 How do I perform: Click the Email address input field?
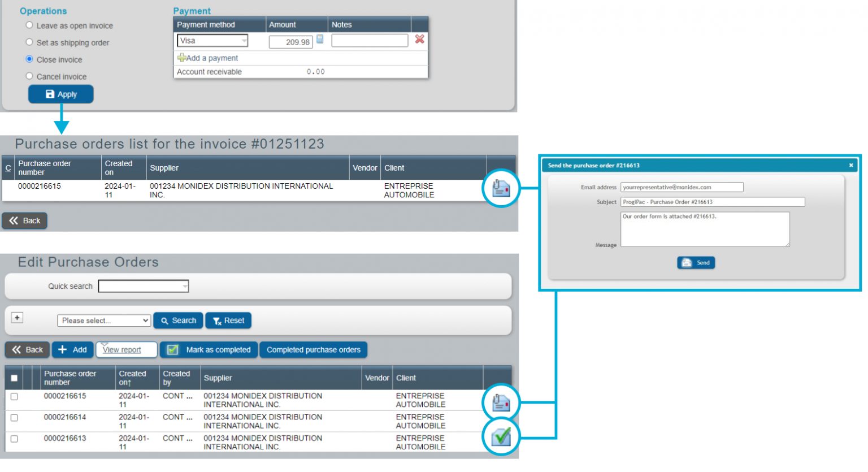[x=682, y=187]
